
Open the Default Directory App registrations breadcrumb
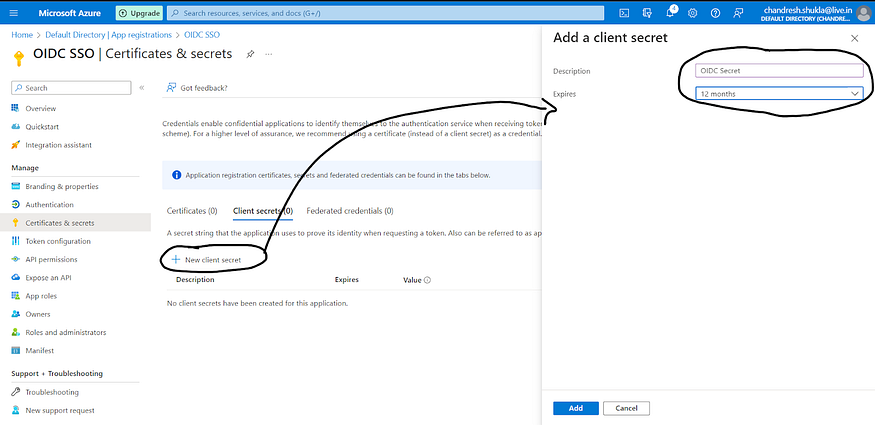pyautogui.click(x=108, y=35)
